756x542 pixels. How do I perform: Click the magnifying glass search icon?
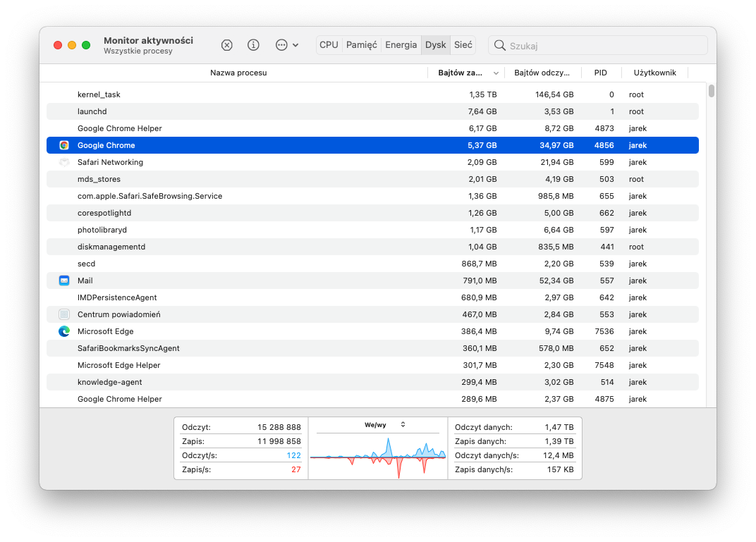[x=500, y=45]
